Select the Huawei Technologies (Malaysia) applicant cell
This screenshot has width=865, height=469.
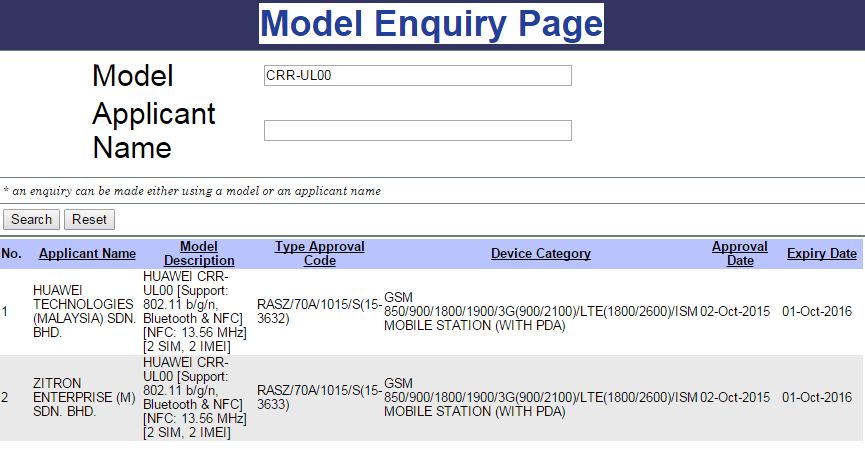[x=83, y=311]
